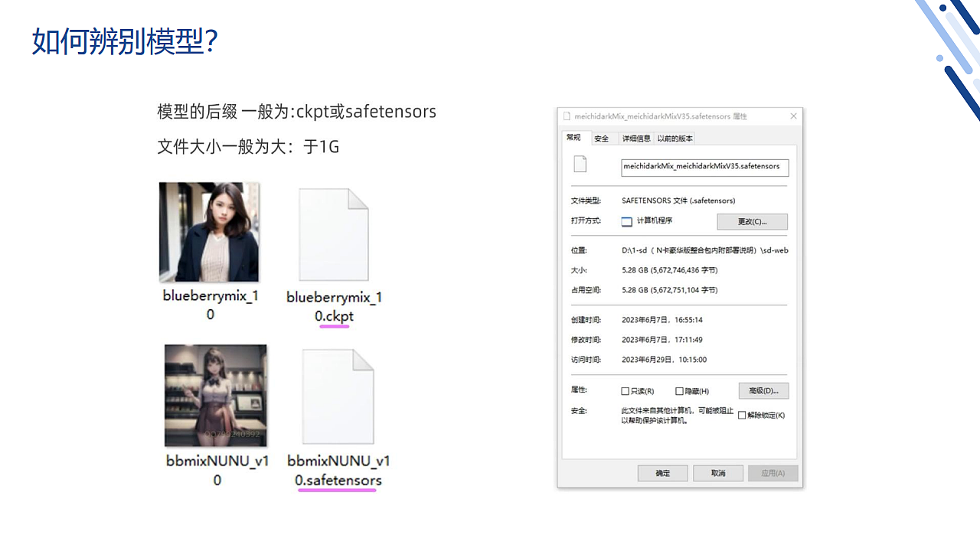Click the blueberrymix_1 0.ckpt file icon
Screen dimensions: 980x551
click(334, 233)
